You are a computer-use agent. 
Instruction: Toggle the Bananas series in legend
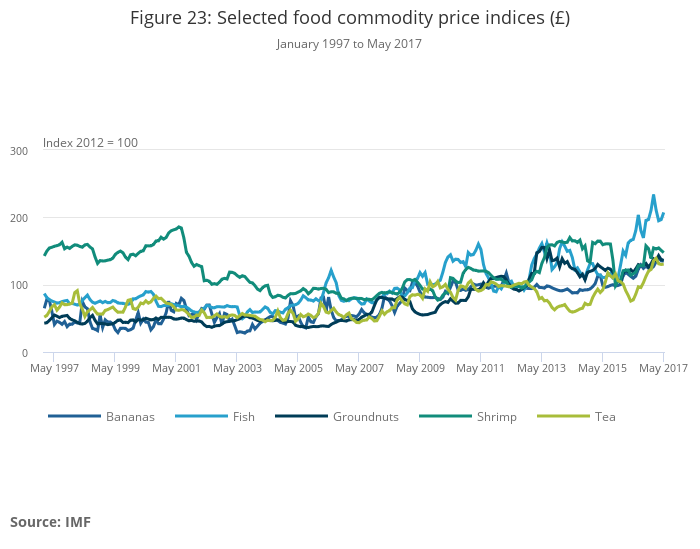(130, 416)
